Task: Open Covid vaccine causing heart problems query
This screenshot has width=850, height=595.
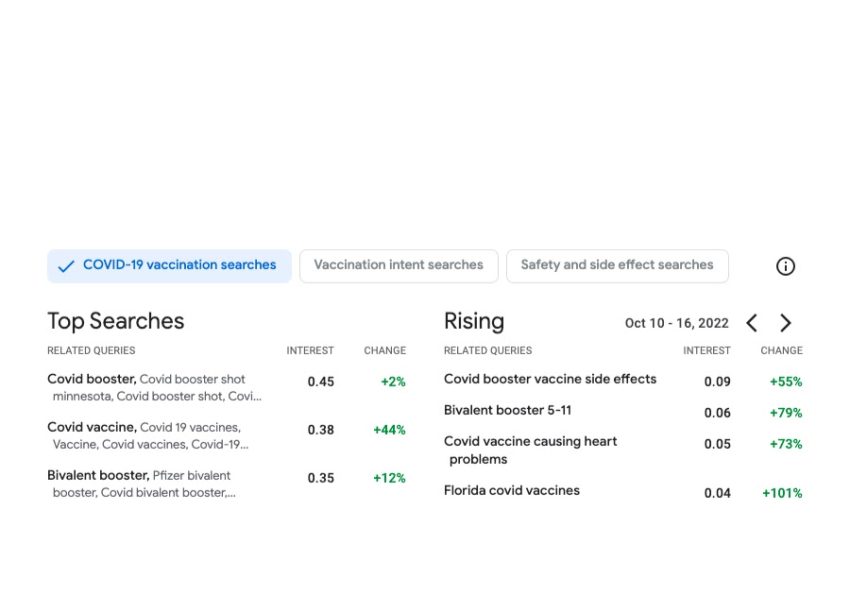Action: 530,450
